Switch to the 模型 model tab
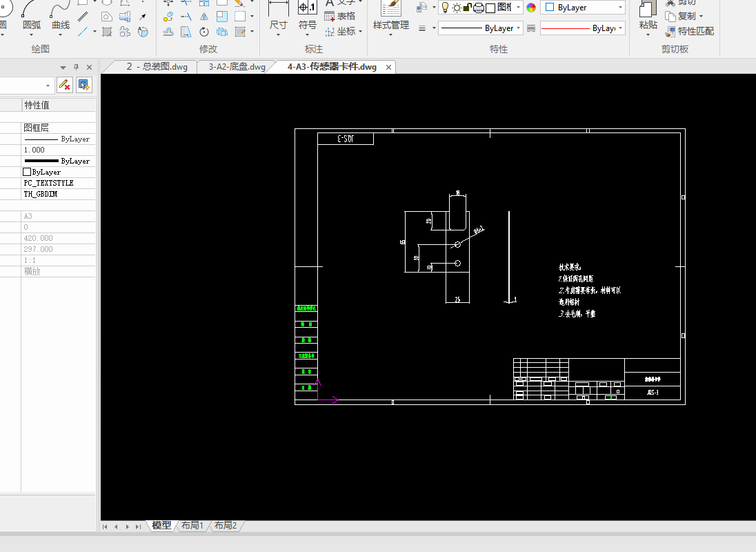The width and height of the screenshot is (756, 552). [161, 526]
